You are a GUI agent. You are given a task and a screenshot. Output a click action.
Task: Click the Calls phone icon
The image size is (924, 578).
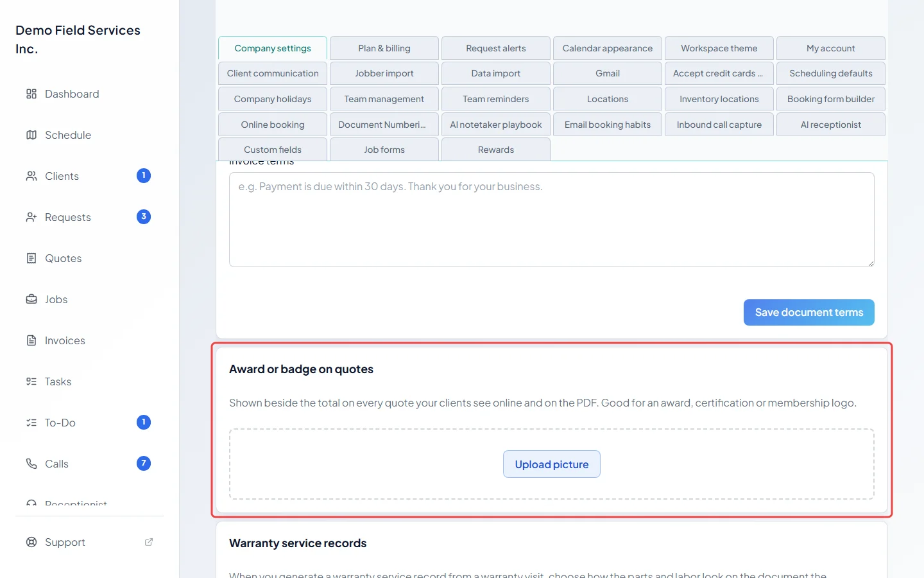coord(31,464)
